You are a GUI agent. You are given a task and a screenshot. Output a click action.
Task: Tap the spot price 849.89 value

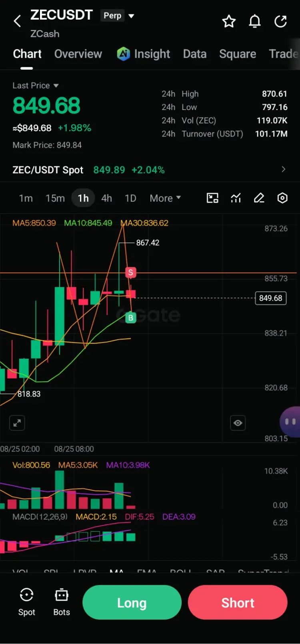109,170
